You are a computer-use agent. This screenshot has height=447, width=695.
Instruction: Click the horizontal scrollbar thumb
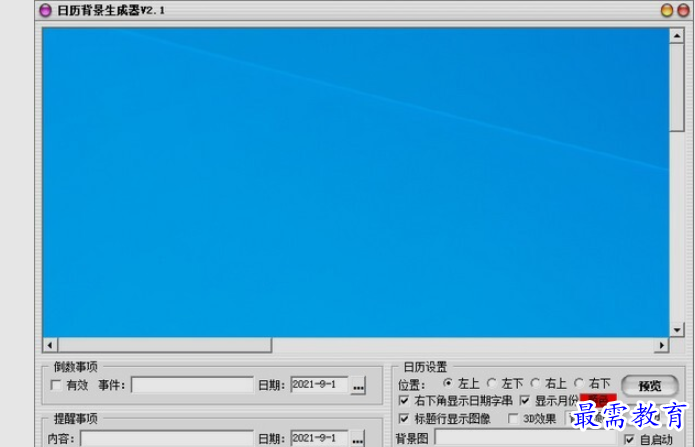pos(164,345)
